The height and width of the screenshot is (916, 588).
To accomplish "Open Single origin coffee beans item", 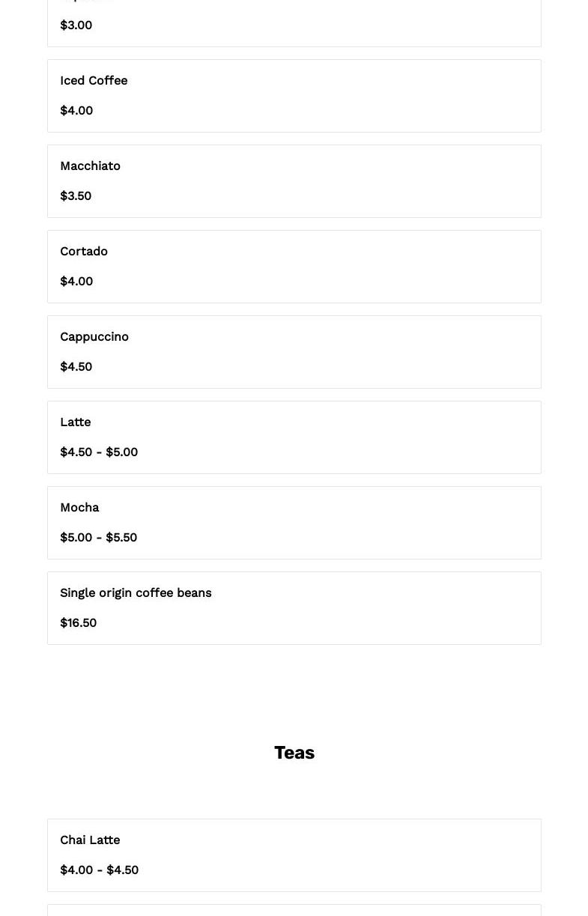I will pyautogui.click(x=136, y=593).
